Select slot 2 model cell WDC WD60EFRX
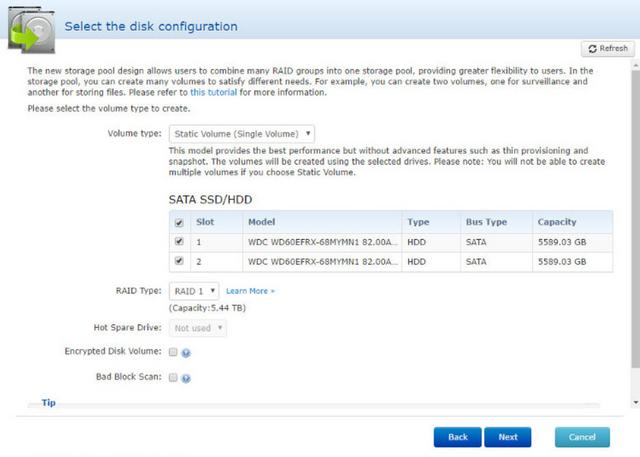The height and width of the screenshot is (457, 640). point(322,262)
